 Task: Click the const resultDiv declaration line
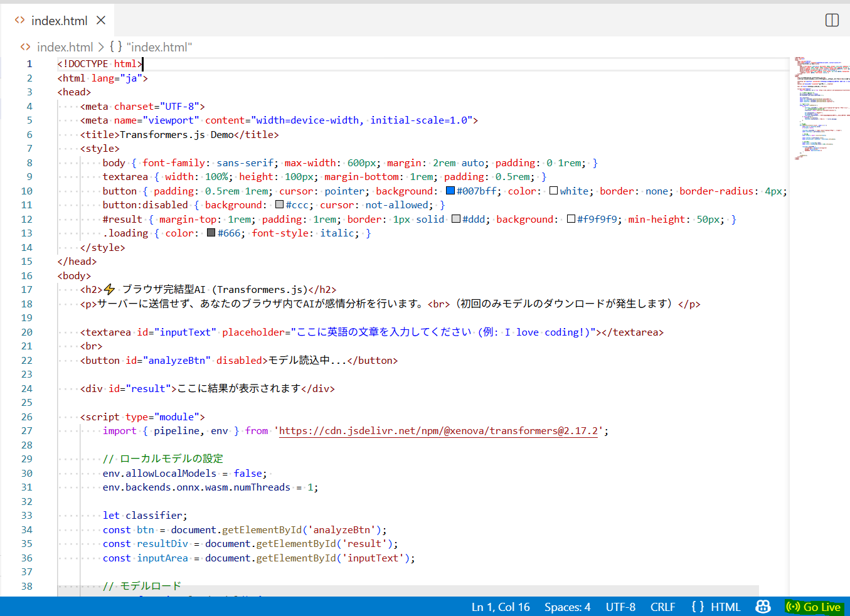[x=250, y=544]
